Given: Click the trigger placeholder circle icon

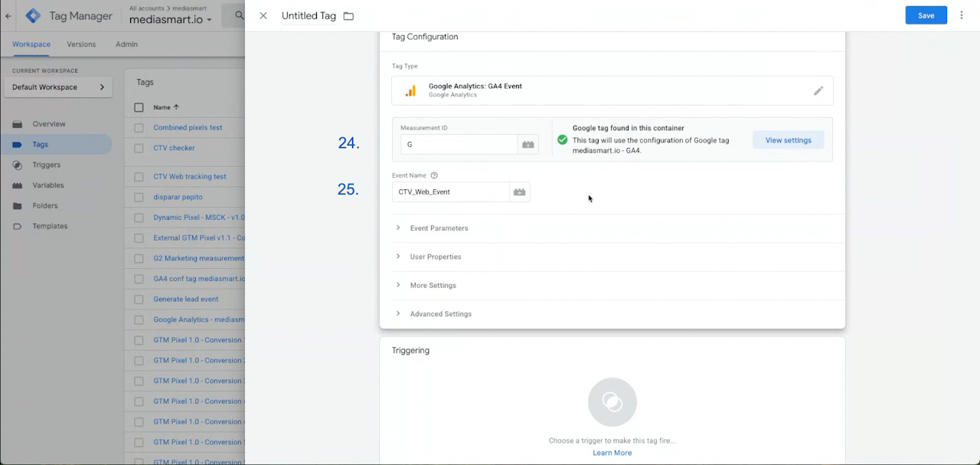Looking at the screenshot, I should pyautogui.click(x=612, y=401).
